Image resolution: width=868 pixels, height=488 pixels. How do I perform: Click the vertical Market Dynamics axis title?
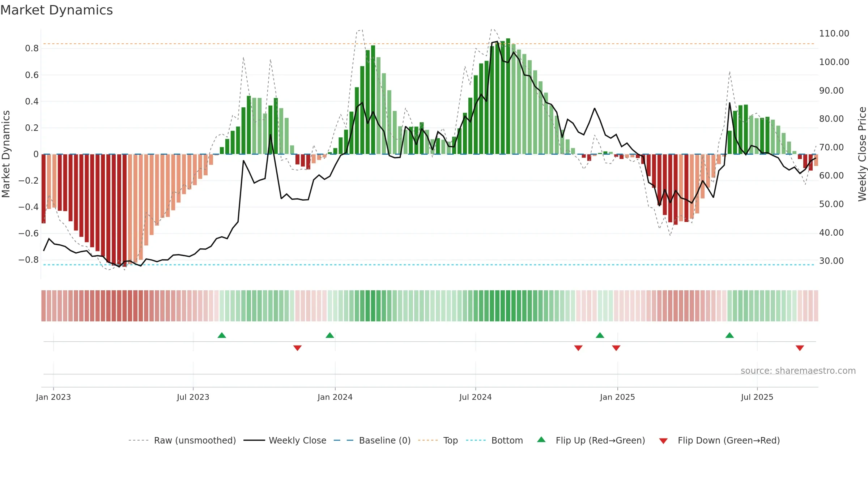coord(6,154)
